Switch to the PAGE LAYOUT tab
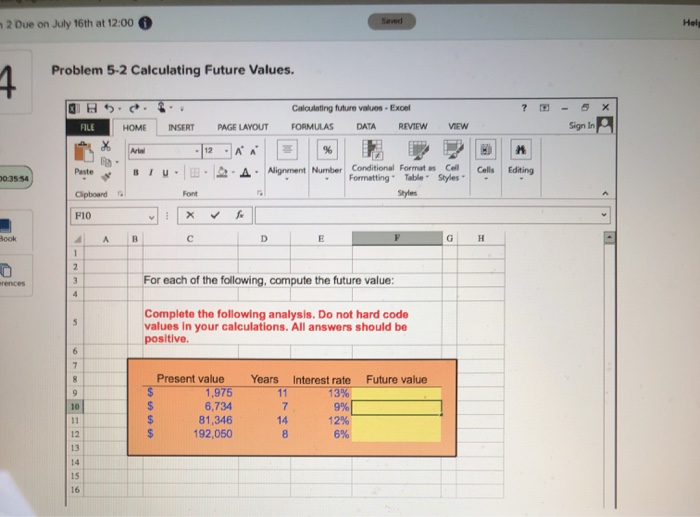This screenshot has height=517, width=700. click(243, 127)
